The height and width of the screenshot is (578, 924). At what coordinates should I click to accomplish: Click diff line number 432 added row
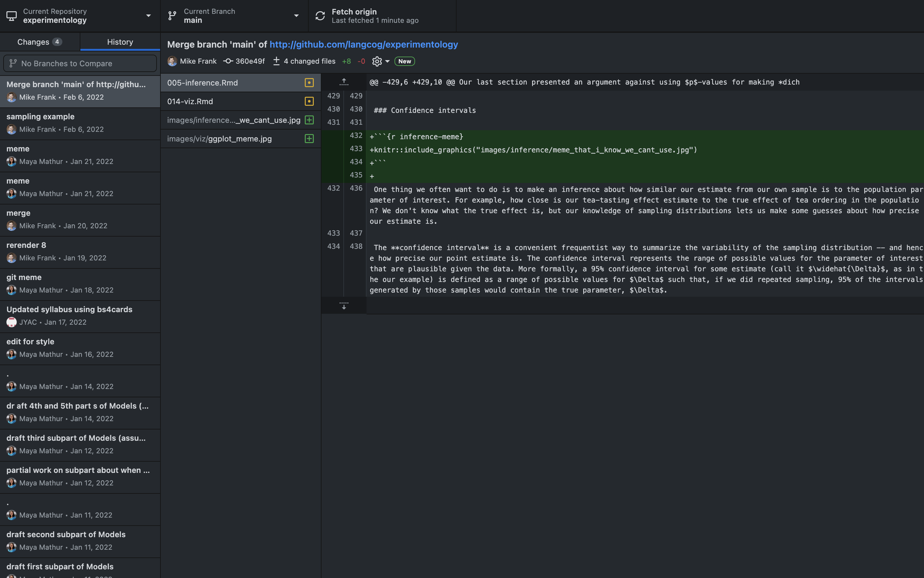tap(356, 135)
